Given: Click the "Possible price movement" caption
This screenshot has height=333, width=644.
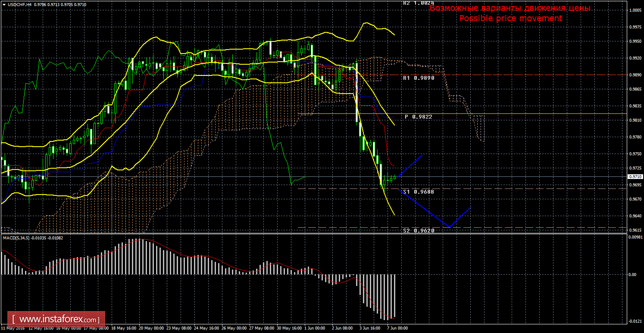Looking at the screenshot, I should 510,18.
